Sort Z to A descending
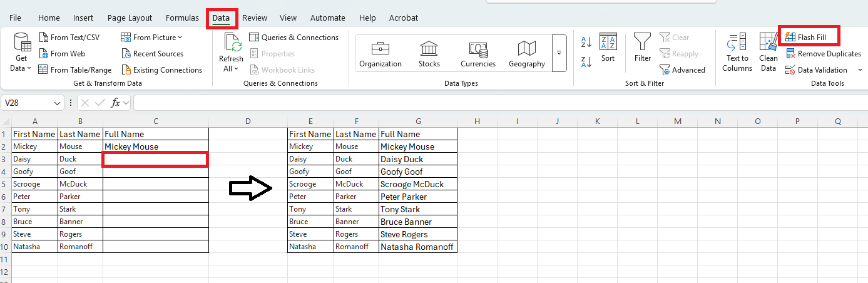The height and width of the screenshot is (283, 868). [x=586, y=61]
